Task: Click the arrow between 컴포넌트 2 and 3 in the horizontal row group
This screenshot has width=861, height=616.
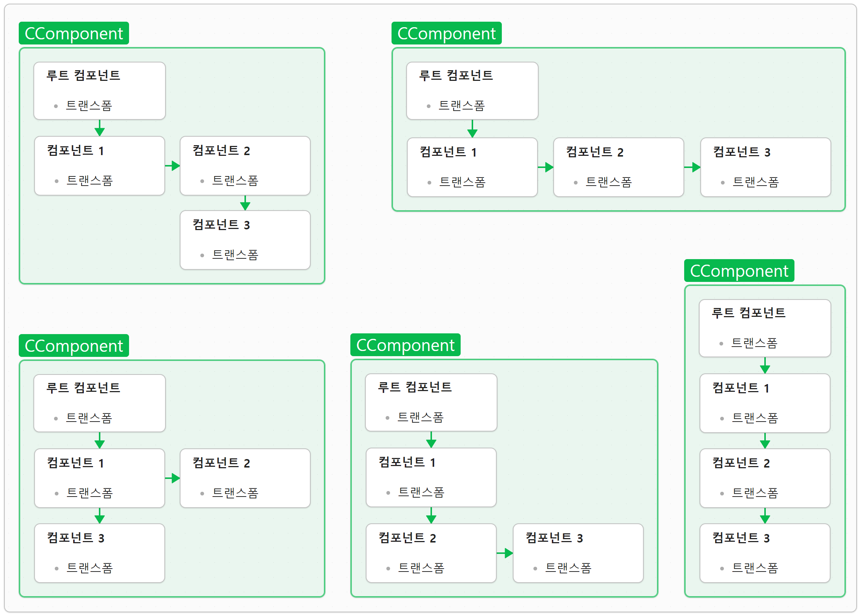Action: click(x=692, y=167)
